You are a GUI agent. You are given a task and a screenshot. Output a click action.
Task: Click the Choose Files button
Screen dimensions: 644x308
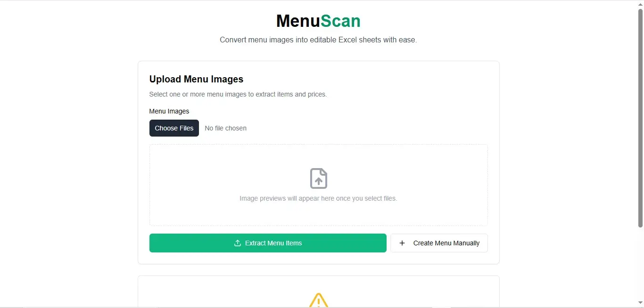(174, 128)
